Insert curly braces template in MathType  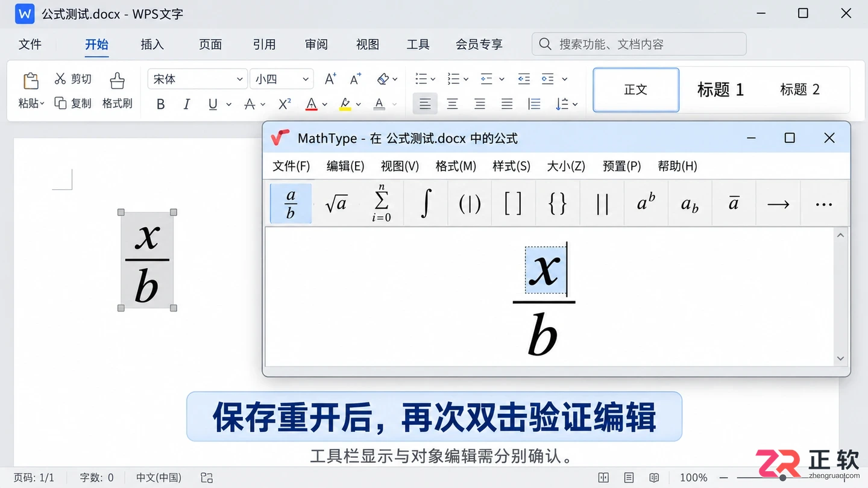558,204
